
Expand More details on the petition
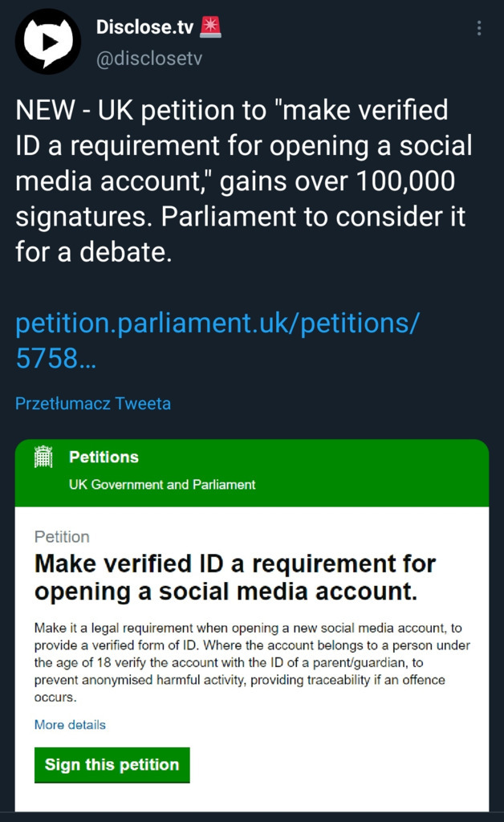[x=70, y=725]
